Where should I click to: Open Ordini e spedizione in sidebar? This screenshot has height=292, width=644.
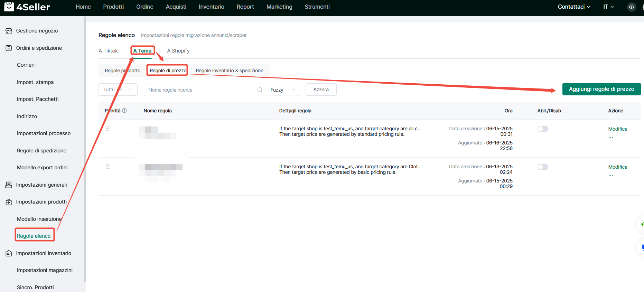click(x=39, y=48)
